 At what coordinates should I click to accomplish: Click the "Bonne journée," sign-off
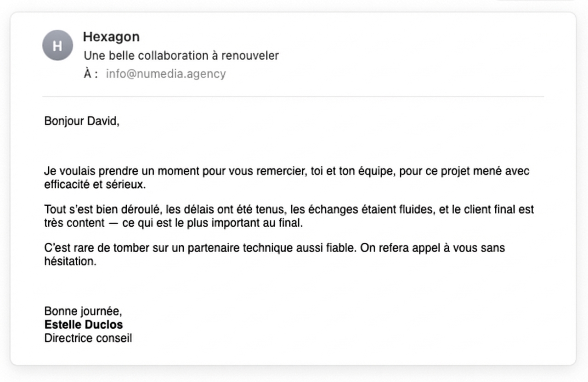pyautogui.click(x=83, y=312)
